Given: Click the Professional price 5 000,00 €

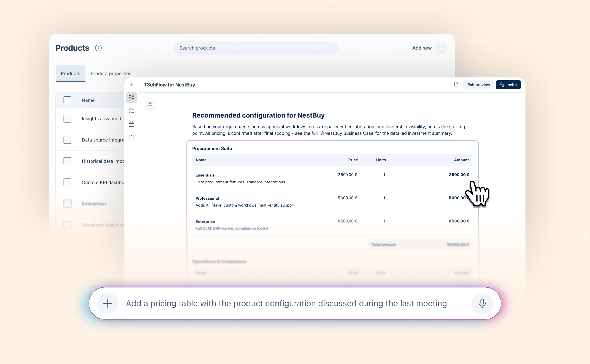Looking at the screenshot, I should click(x=348, y=198).
